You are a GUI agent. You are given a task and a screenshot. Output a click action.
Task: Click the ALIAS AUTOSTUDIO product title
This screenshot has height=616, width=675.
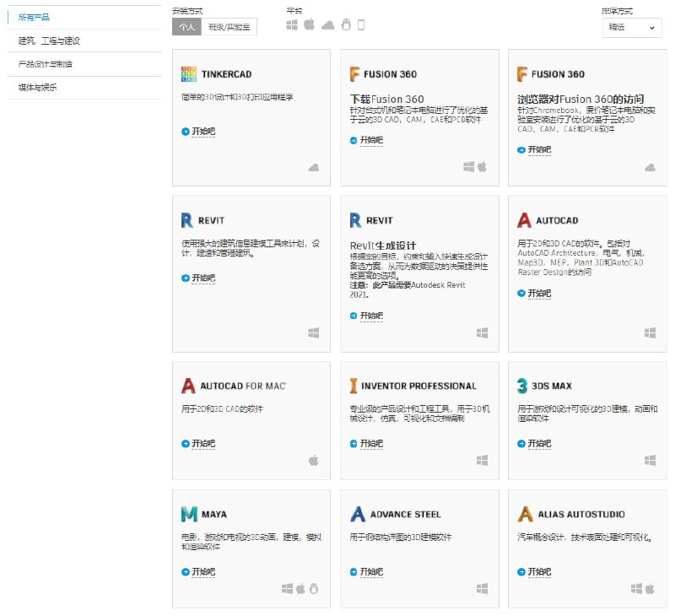pyautogui.click(x=581, y=515)
